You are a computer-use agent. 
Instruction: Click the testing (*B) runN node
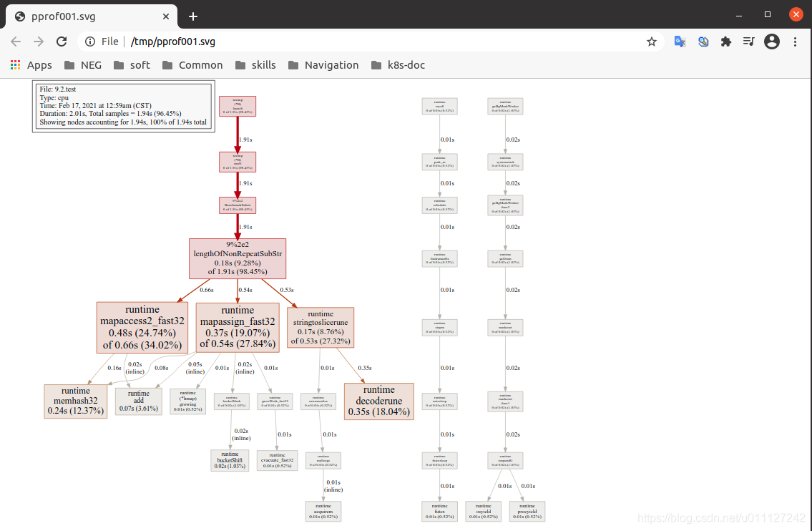click(x=238, y=162)
